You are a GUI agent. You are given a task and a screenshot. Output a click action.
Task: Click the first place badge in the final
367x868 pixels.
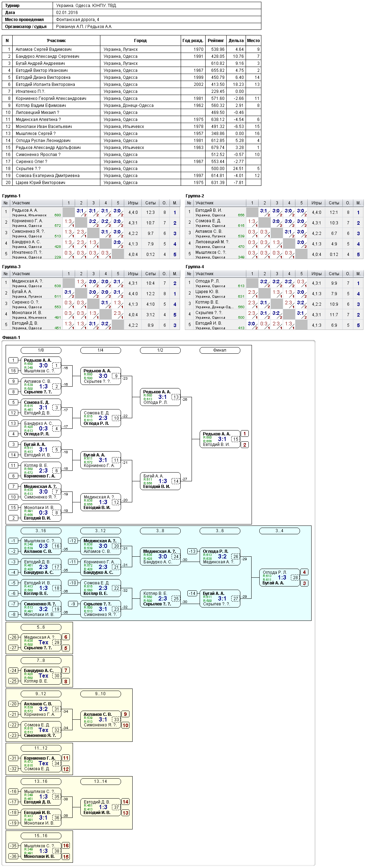245,434
